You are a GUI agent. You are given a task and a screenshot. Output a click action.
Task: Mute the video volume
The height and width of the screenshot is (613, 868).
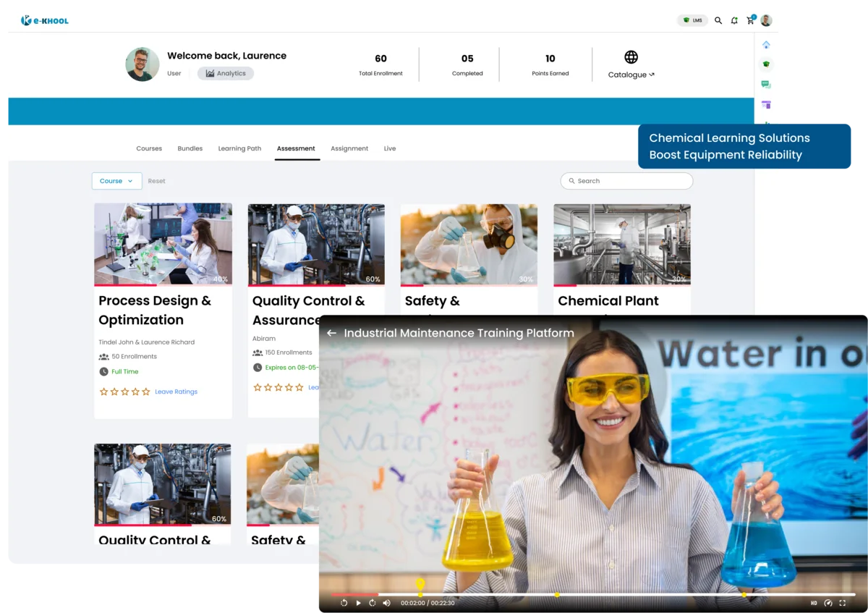(386, 603)
